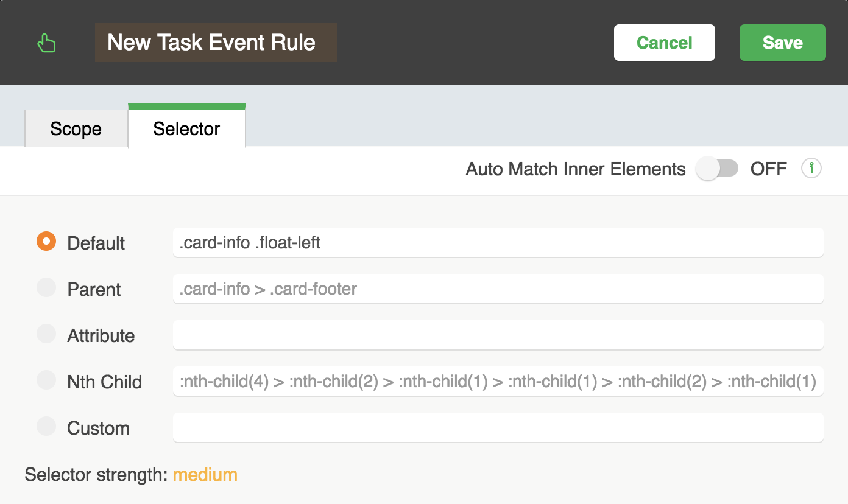Click the medium selector strength text
This screenshot has height=504, width=848.
205,475
